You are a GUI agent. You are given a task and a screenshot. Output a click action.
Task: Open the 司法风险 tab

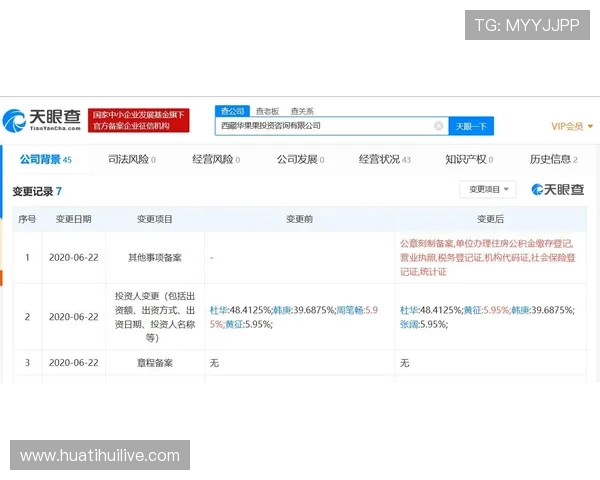click(x=132, y=159)
